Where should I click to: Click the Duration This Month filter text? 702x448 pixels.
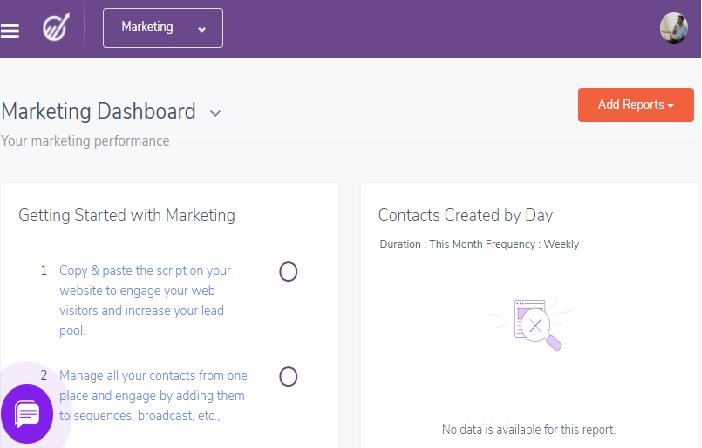pyautogui.click(x=436, y=244)
